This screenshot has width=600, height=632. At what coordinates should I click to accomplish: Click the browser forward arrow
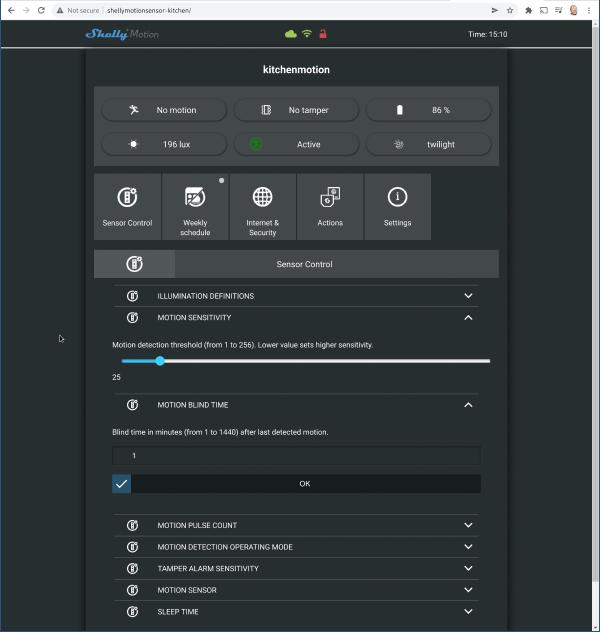tap(27, 10)
